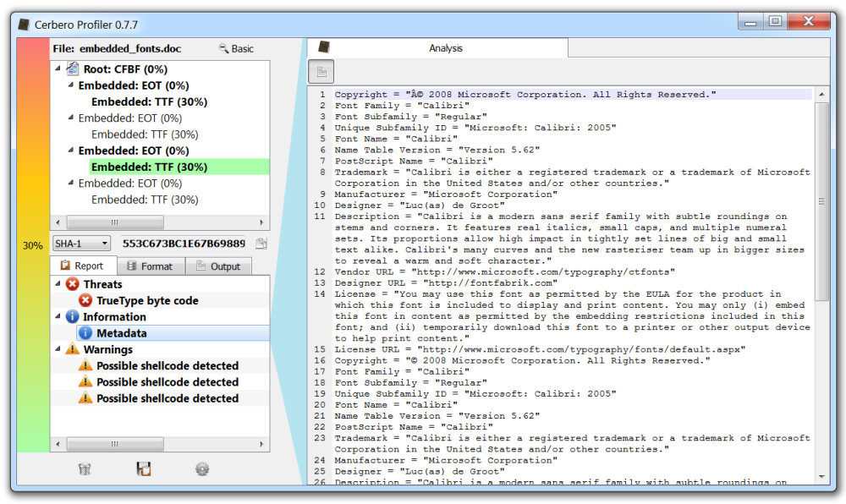Collapse the Threats section

(x=58, y=283)
